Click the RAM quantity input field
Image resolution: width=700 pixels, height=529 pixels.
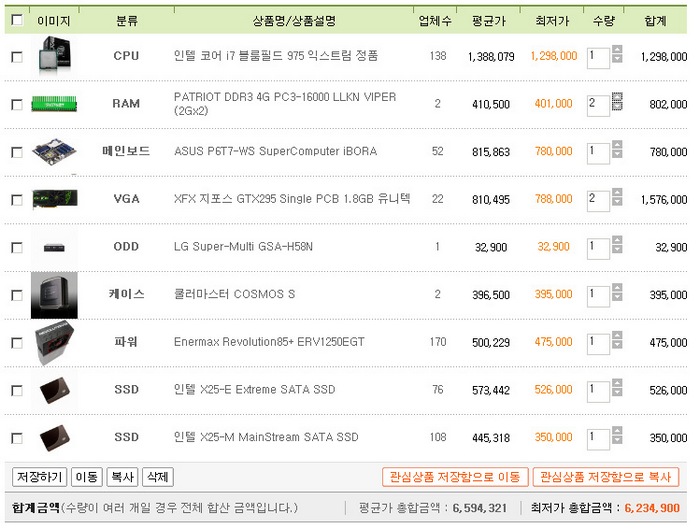point(598,105)
